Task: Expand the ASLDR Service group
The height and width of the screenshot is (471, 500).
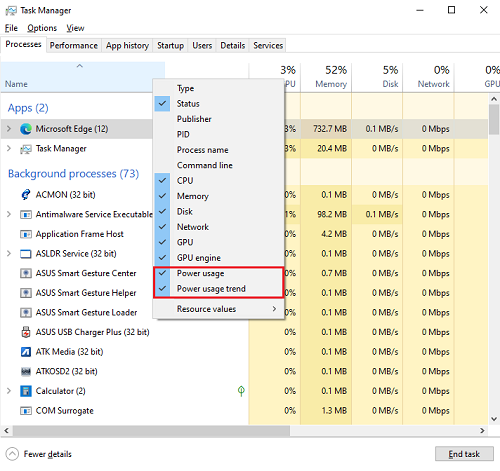Action: (9, 254)
